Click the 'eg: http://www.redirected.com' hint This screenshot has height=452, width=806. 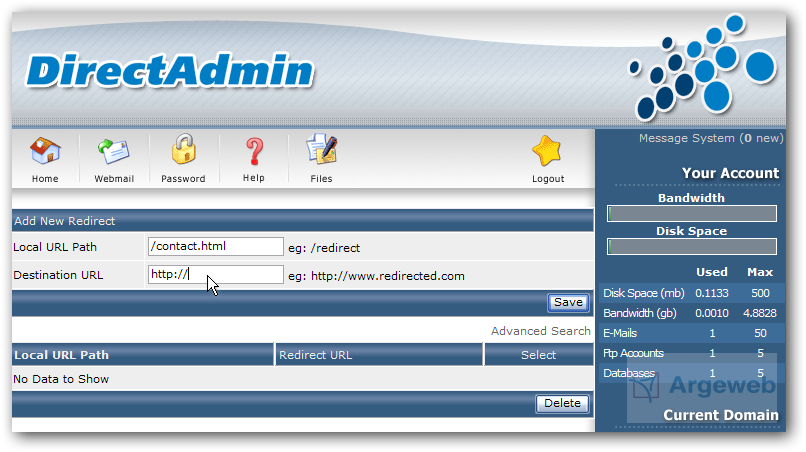click(376, 276)
